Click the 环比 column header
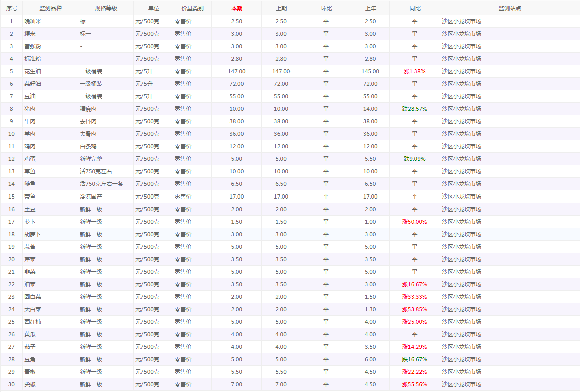Image resolution: width=580 pixels, height=392 pixels. [x=326, y=8]
